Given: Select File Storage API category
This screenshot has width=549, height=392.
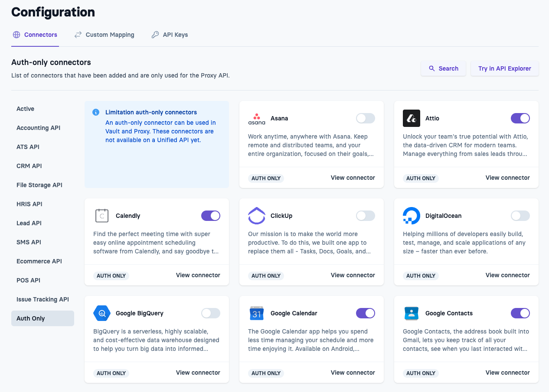Looking at the screenshot, I should 42,185.
